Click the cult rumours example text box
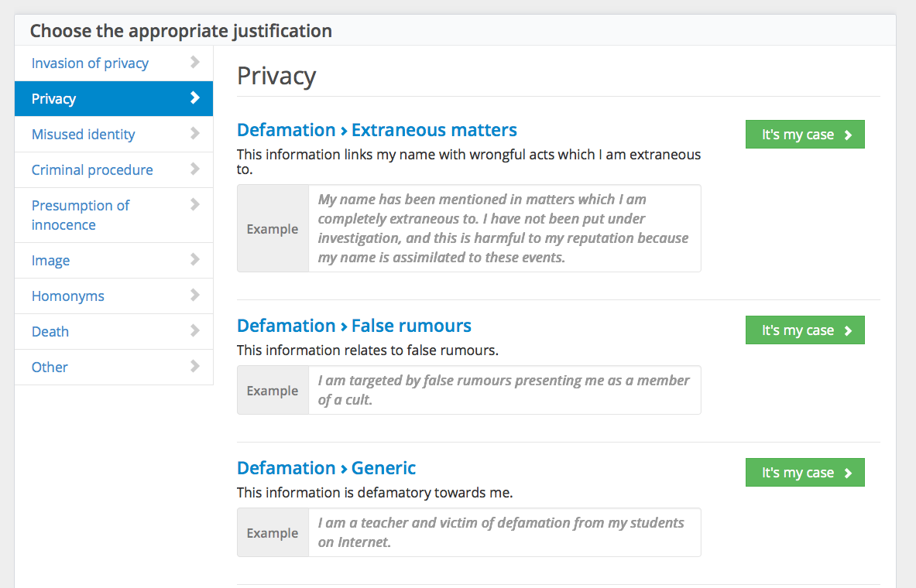This screenshot has width=916, height=588. tap(503, 390)
